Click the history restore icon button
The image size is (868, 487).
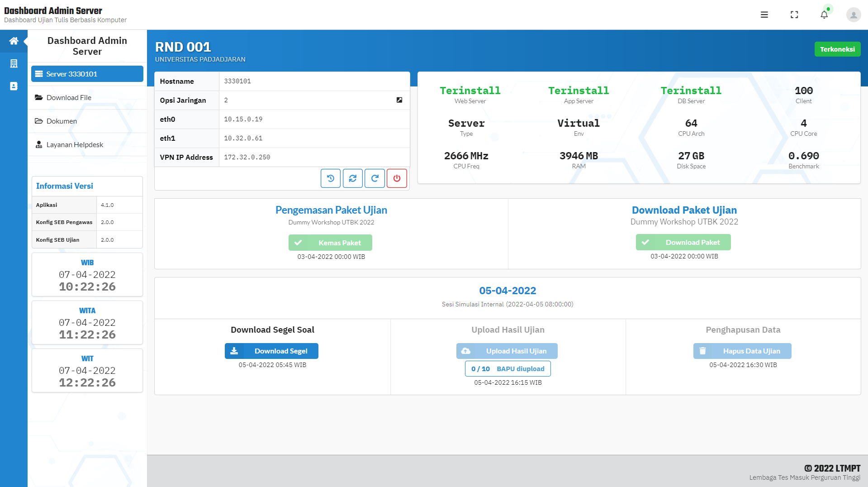coord(331,178)
